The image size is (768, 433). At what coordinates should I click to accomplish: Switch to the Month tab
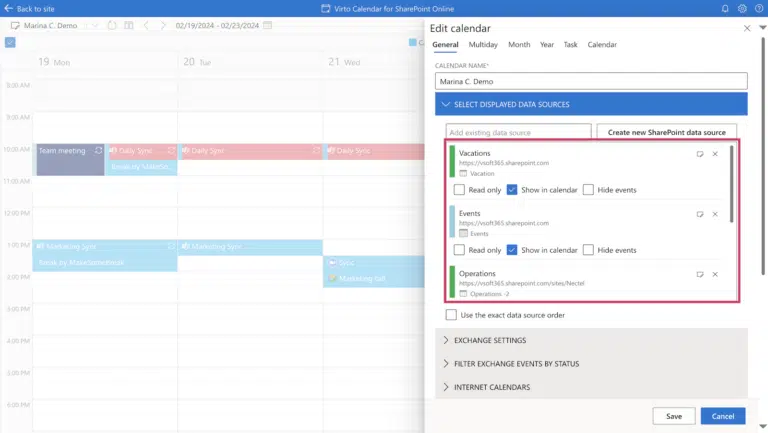click(519, 45)
